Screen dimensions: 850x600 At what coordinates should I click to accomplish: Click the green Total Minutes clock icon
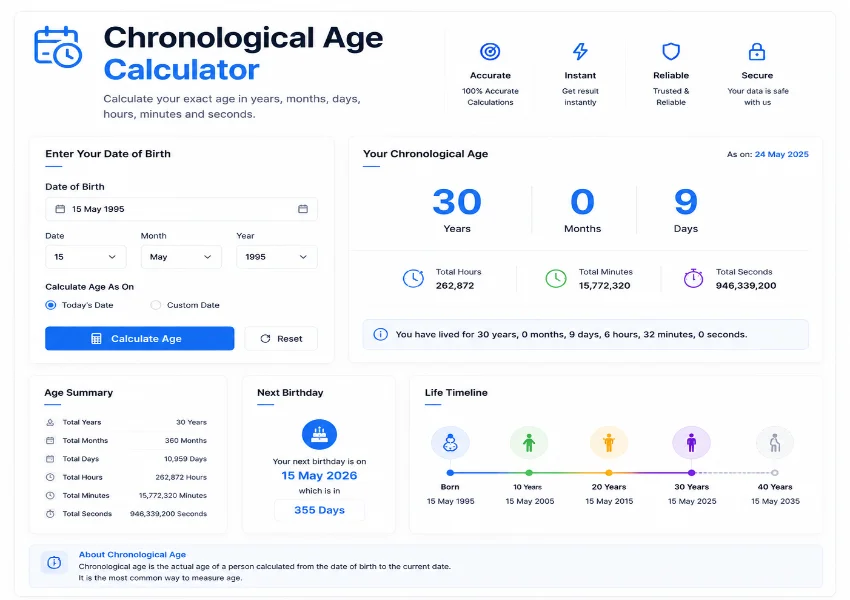556,279
